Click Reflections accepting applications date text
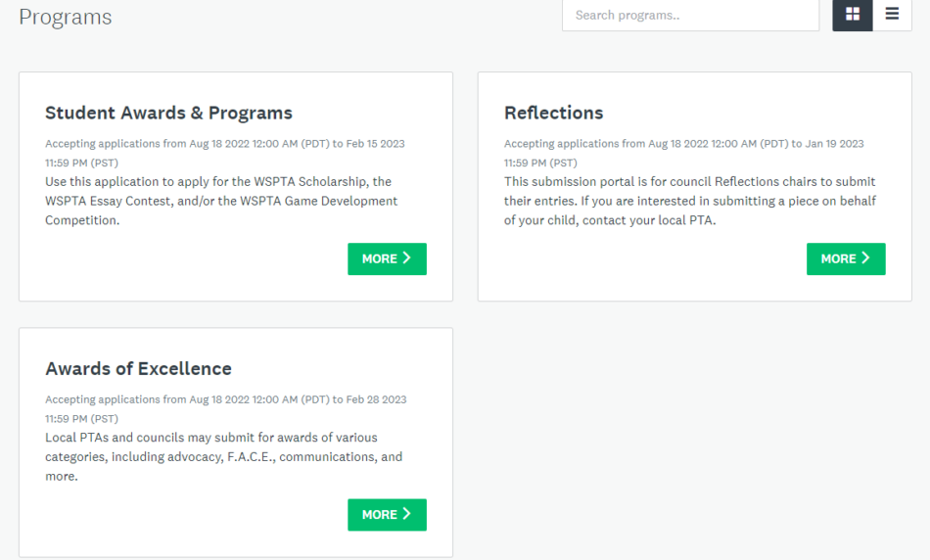The image size is (930, 560). coord(683,153)
